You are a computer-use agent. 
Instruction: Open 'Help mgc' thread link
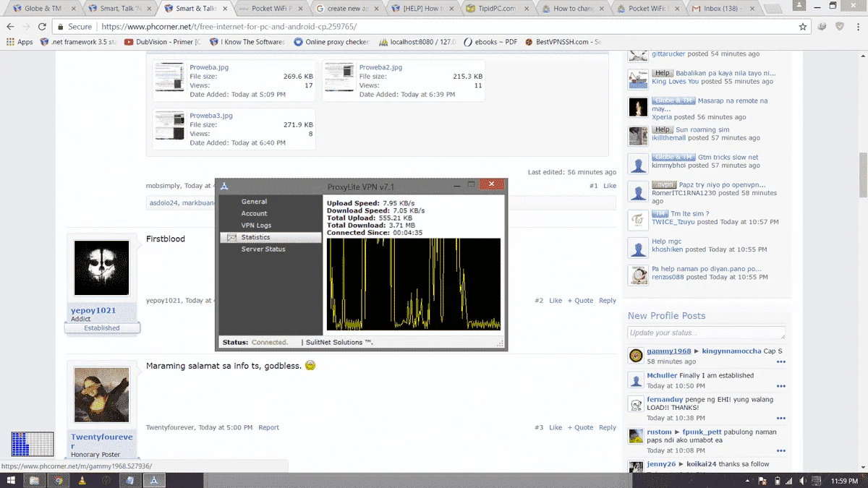click(666, 241)
